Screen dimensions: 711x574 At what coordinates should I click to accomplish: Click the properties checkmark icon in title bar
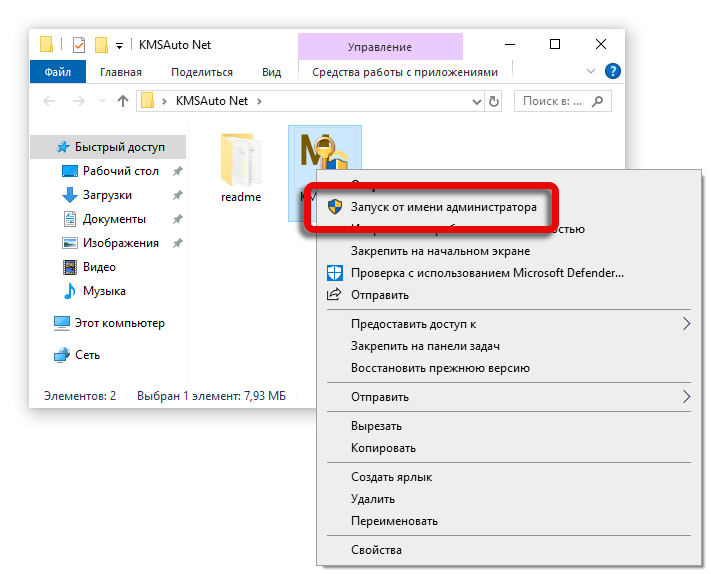[79, 45]
